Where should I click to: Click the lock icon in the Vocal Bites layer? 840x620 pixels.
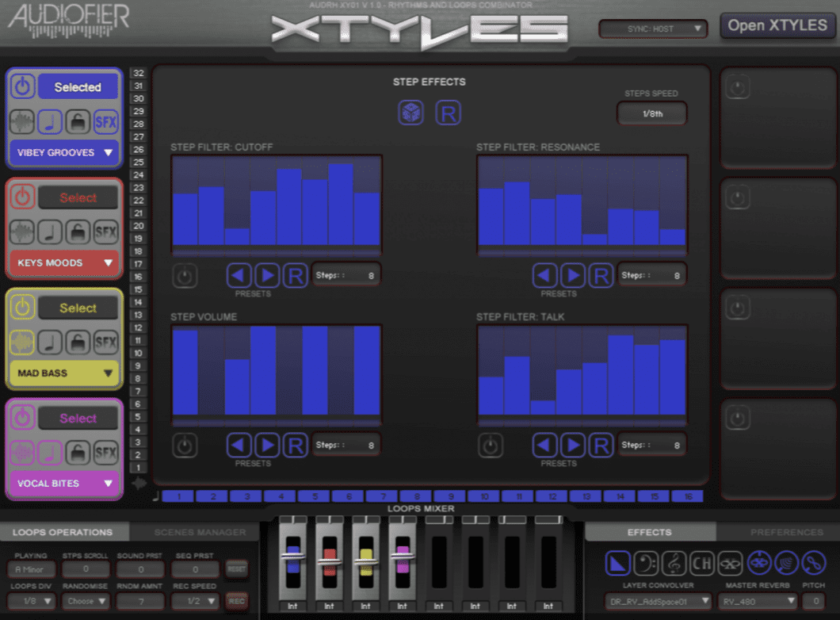[78, 454]
